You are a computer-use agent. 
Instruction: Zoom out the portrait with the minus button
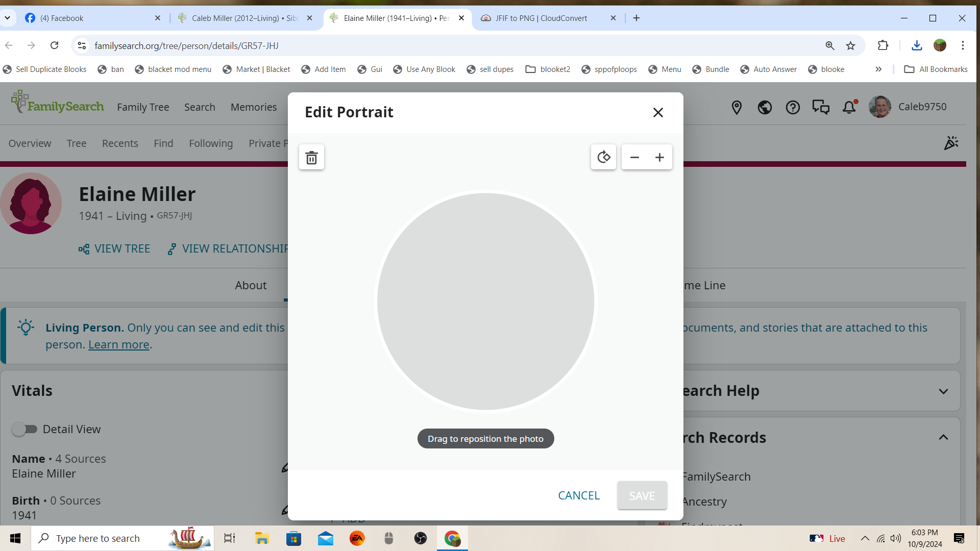coord(634,157)
